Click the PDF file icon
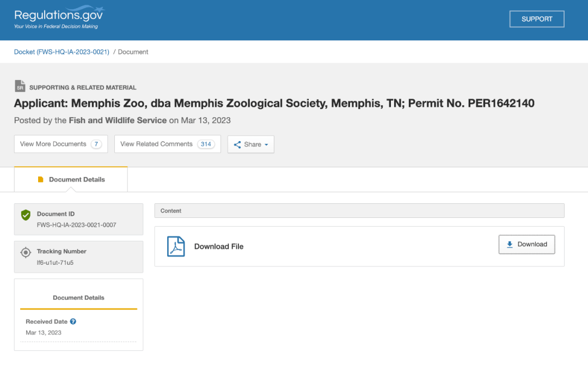Screen dimensions: 588x365 click(x=176, y=246)
